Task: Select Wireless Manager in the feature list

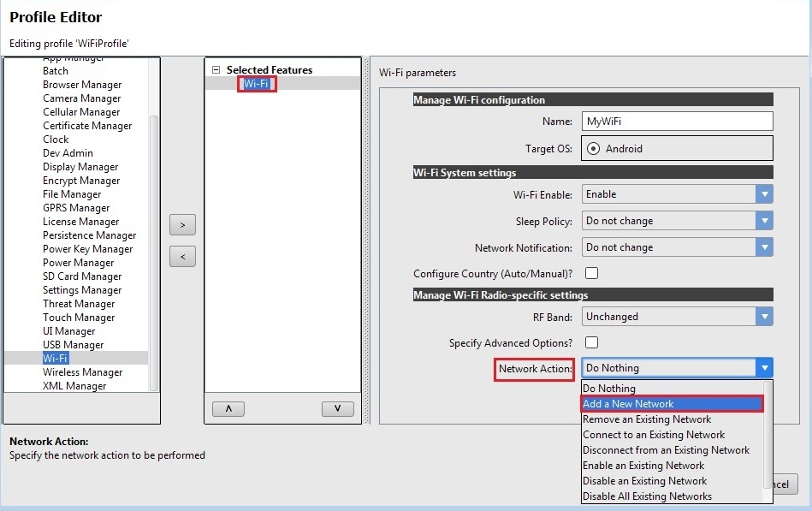Action: 82,372
